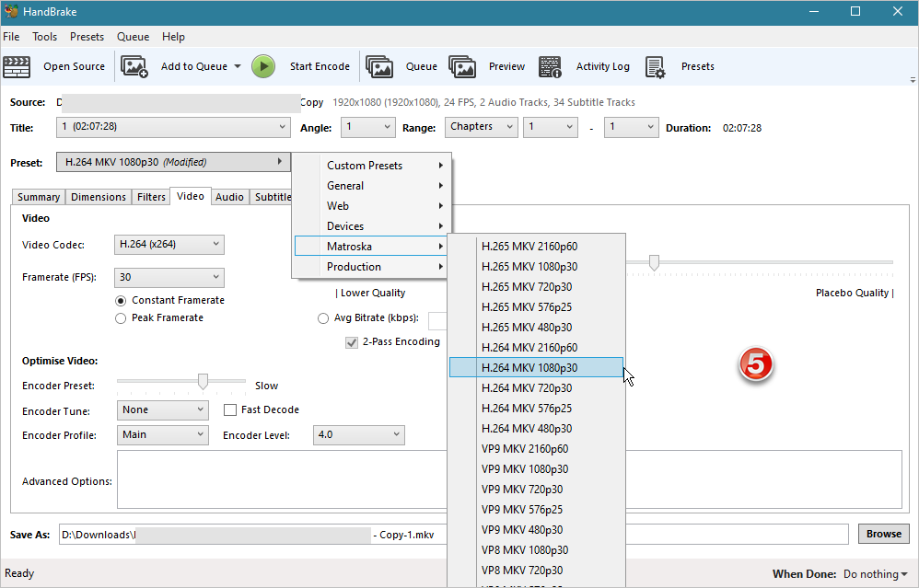Enable the Fast Decode checkbox
The image size is (919, 588).
[x=230, y=410]
